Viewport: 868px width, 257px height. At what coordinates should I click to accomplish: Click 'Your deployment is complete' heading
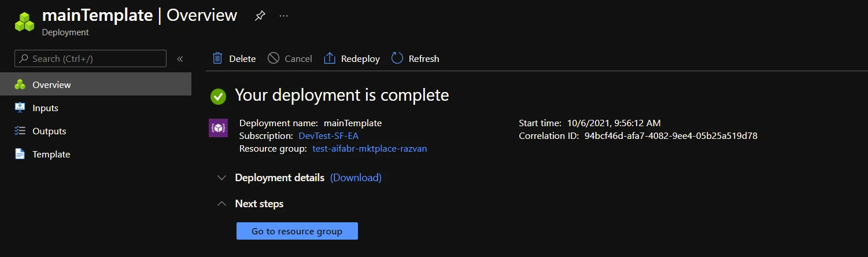point(342,95)
